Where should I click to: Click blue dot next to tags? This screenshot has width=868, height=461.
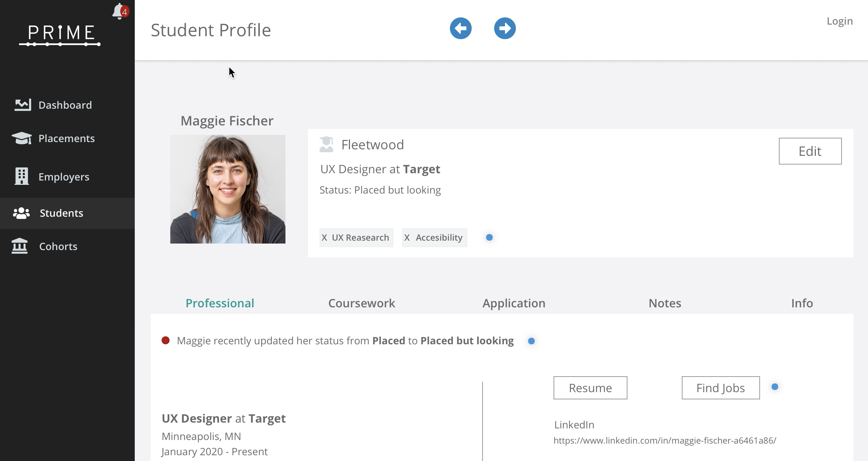click(489, 237)
